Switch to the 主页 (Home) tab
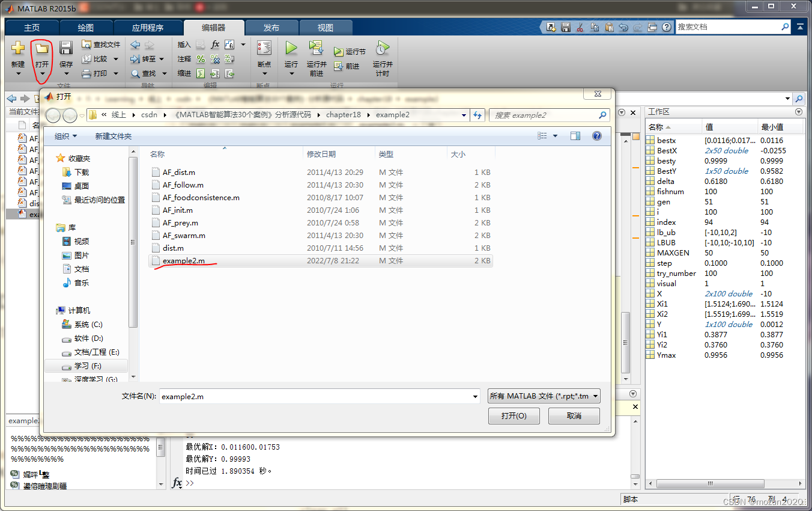This screenshot has height=511, width=812. tap(32, 28)
